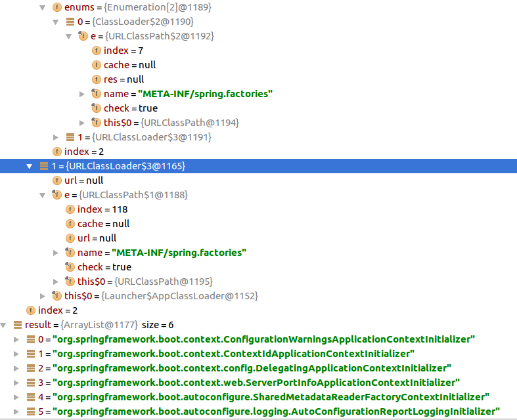Select the 'size = 6' text of result
This screenshot has width=517, height=420.
point(158,325)
